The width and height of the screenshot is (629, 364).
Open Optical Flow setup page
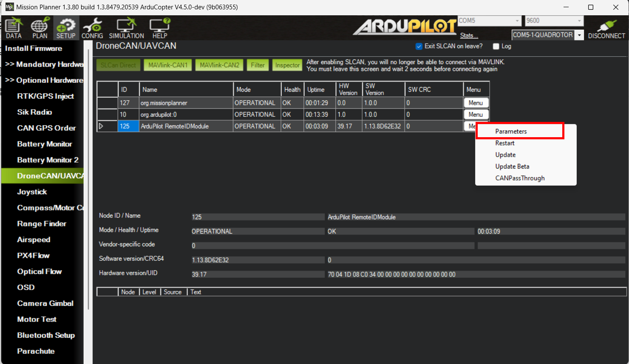click(40, 271)
